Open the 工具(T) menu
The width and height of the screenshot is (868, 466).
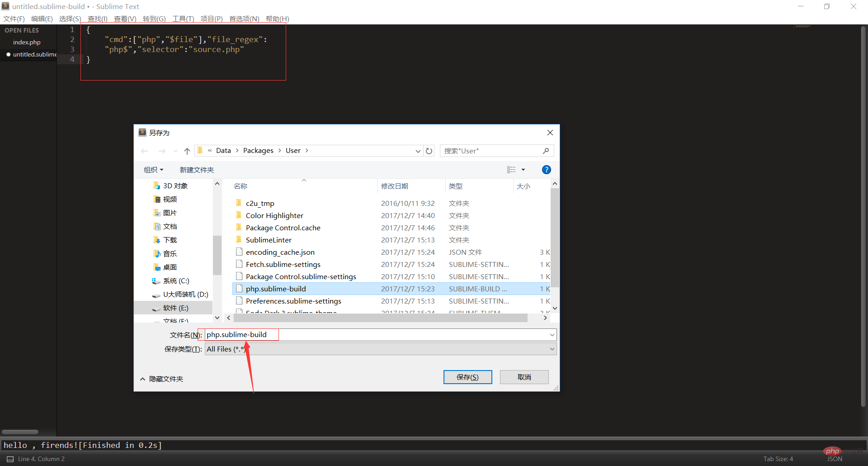point(183,19)
